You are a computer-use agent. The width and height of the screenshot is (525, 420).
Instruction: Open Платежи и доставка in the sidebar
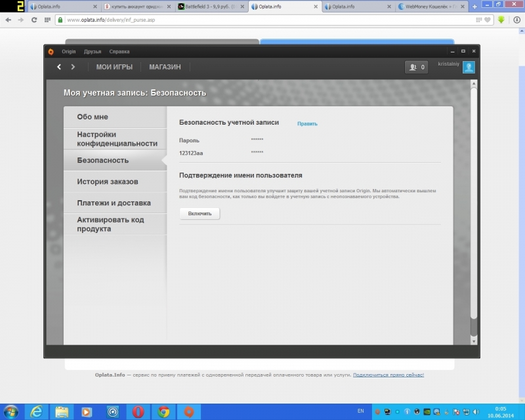[115, 203]
